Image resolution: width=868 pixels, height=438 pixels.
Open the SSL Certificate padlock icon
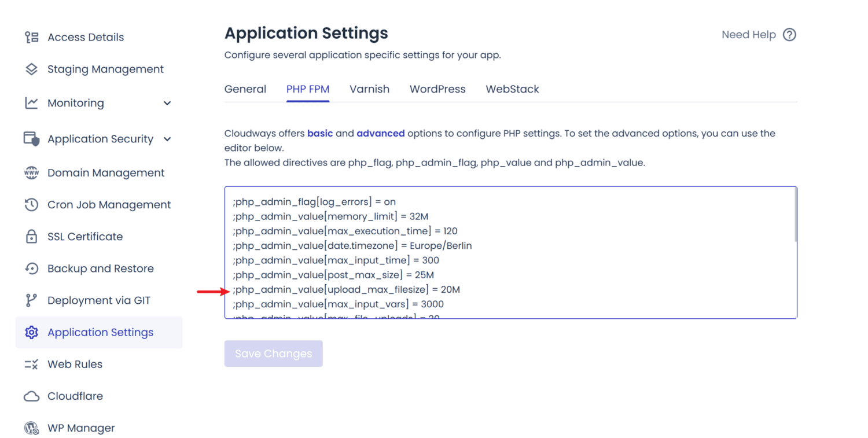31,236
